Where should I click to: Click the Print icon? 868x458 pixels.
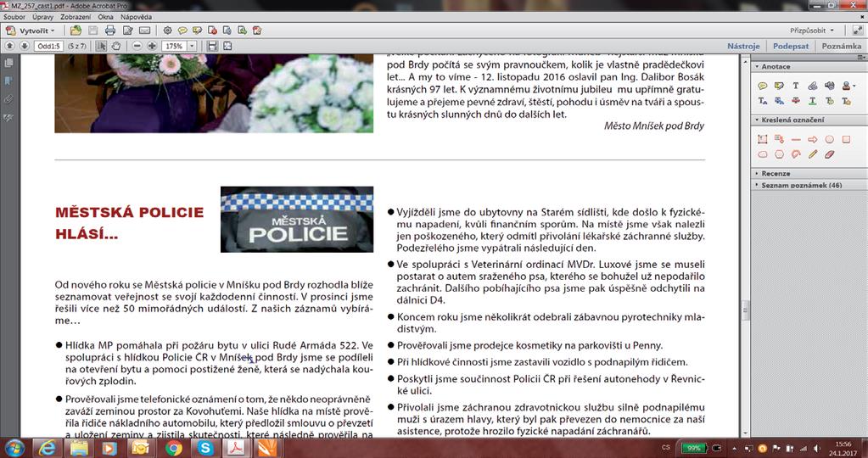(x=110, y=31)
